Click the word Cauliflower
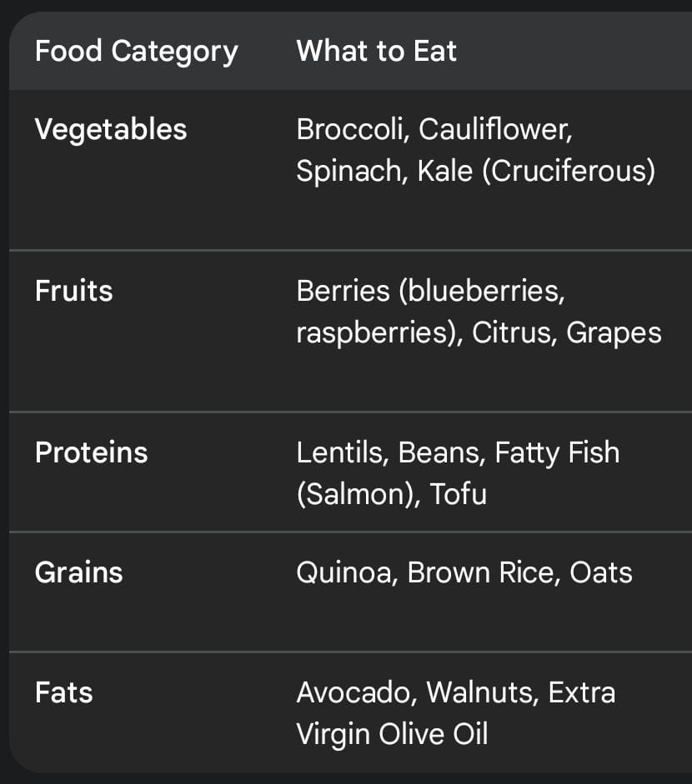Image resolution: width=692 pixels, height=784 pixels. 495,130
